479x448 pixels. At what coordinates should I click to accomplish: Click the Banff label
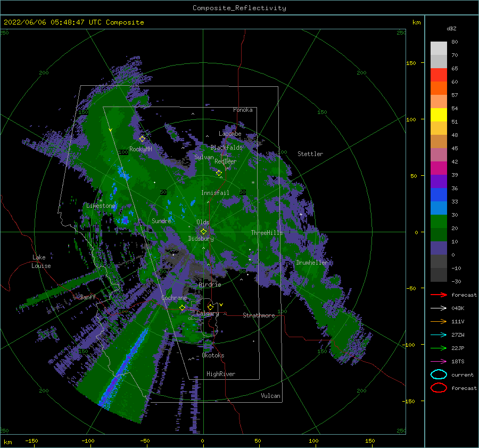tap(88, 297)
